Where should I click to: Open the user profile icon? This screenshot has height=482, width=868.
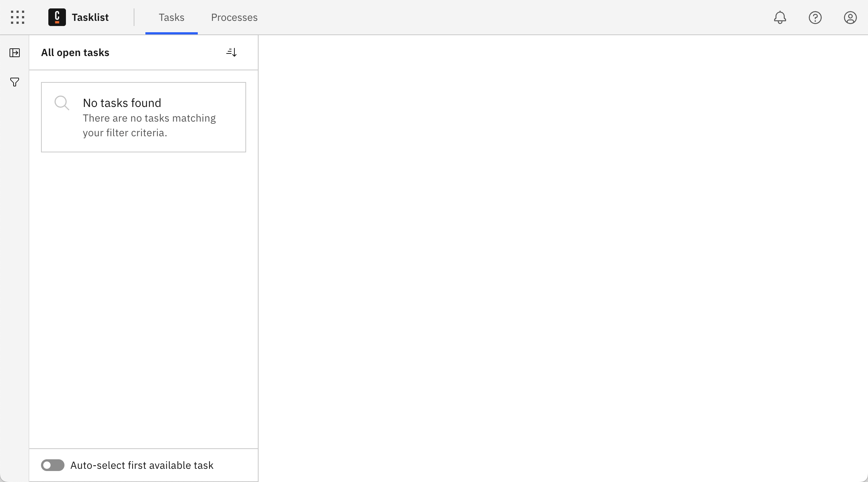pyautogui.click(x=850, y=17)
